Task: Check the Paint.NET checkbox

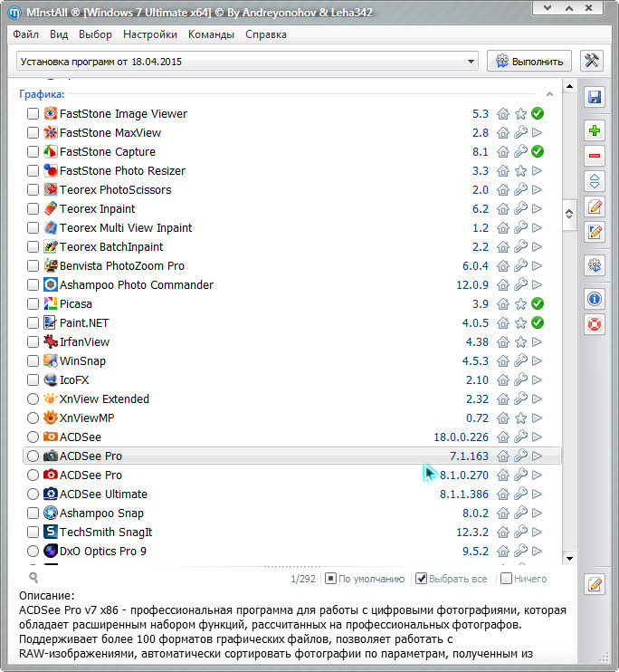Action: (x=33, y=322)
